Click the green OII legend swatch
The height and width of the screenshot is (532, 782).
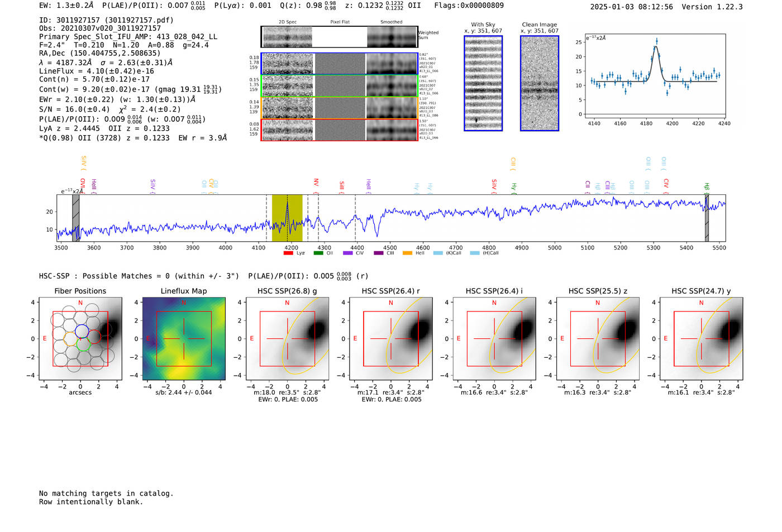[318, 253]
